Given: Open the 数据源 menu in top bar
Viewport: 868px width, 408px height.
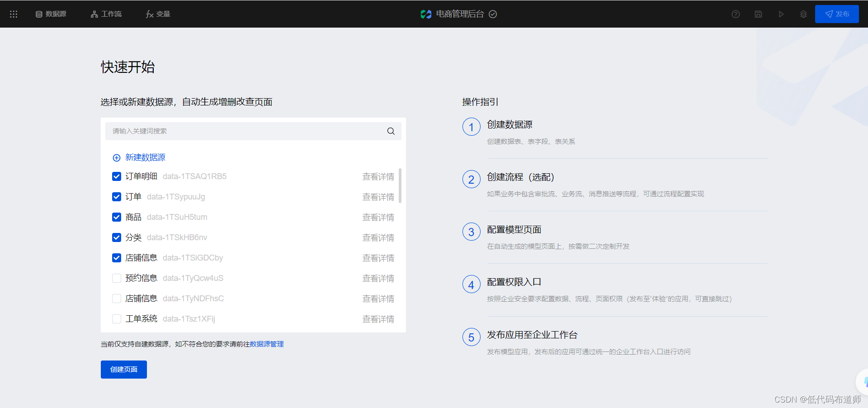Looking at the screenshot, I should 51,14.
